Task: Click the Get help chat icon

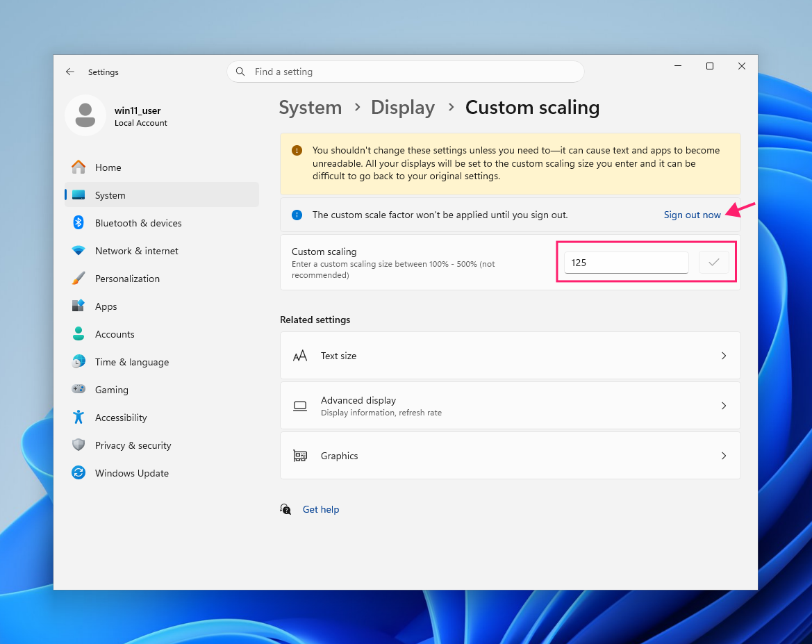Action: [285, 509]
